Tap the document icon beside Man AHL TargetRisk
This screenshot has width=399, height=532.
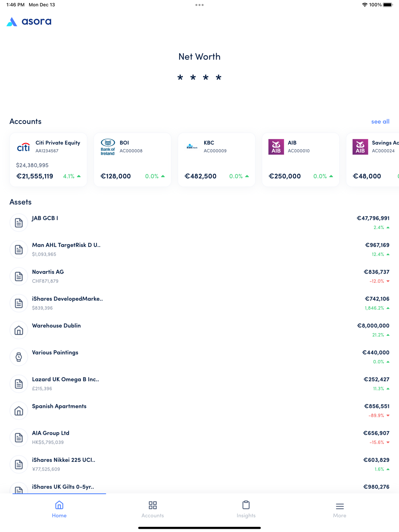(19, 249)
